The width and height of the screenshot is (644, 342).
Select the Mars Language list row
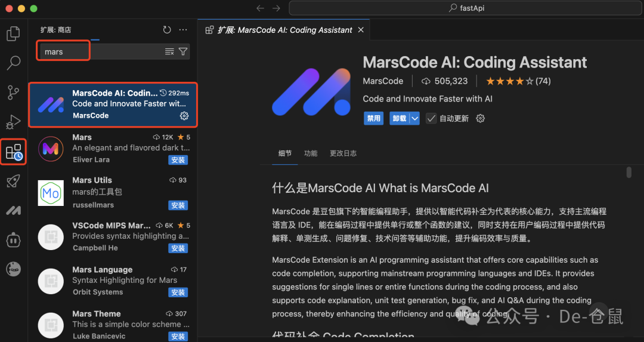[x=113, y=281]
